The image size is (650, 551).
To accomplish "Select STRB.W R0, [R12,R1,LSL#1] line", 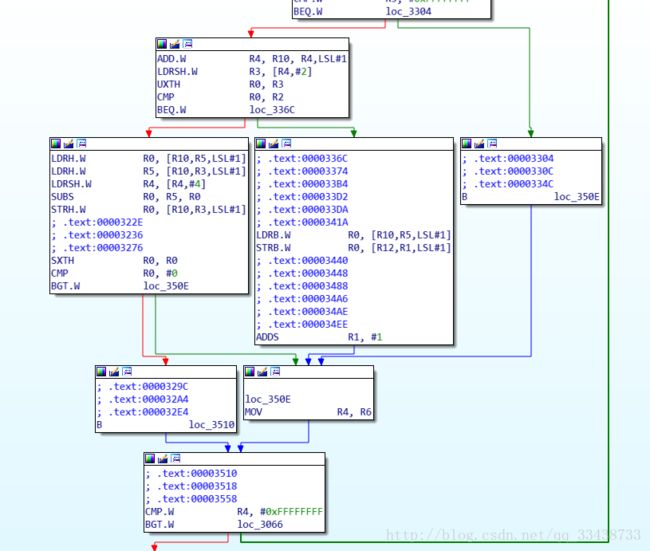I will click(353, 248).
